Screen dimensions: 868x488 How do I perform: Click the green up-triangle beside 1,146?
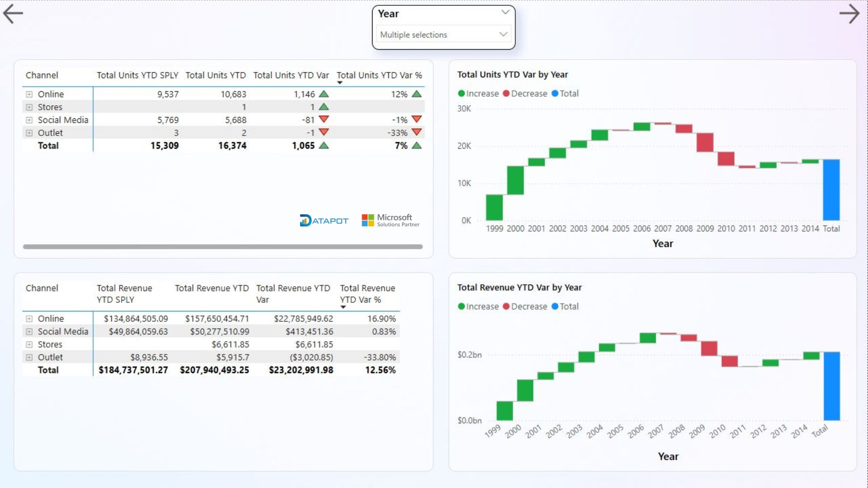324,94
